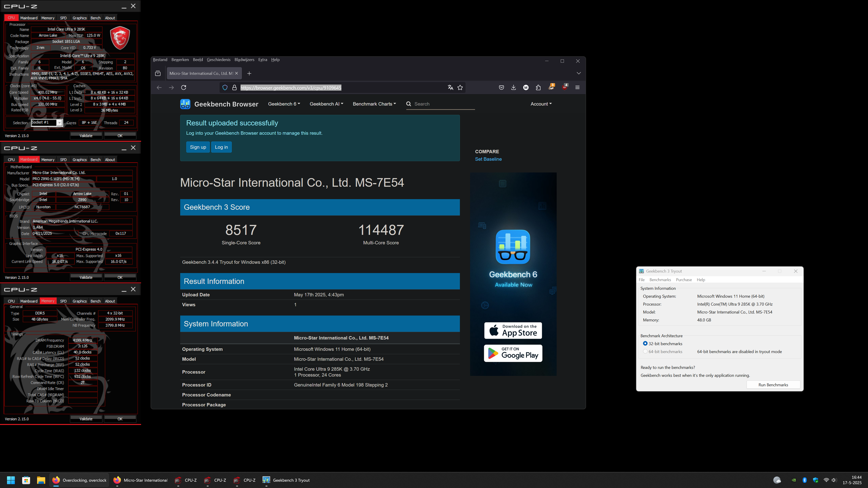This screenshot has height=488, width=868.
Task: Open Firefox extensions puzzle icon
Action: coord(538,87)
